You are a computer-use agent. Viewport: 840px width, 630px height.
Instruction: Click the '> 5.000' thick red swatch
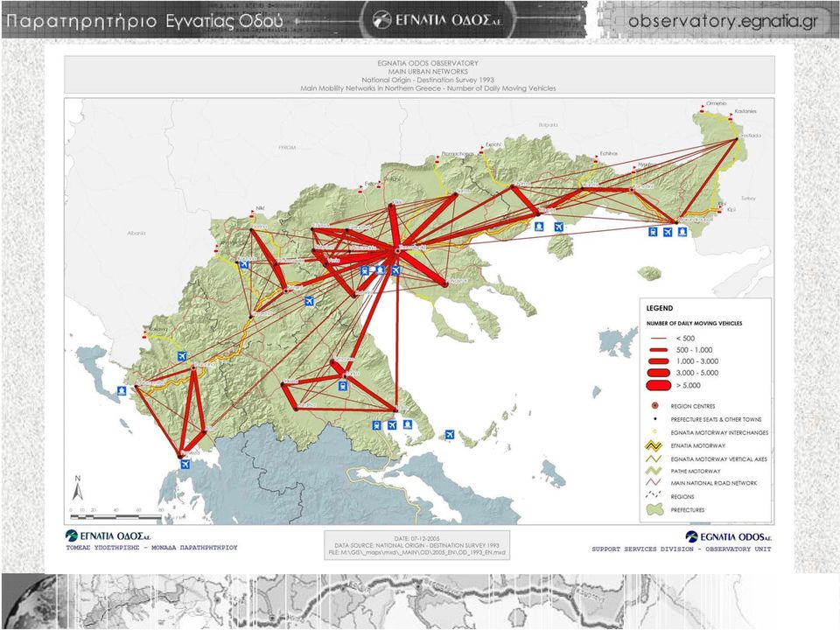pos(658,385)
